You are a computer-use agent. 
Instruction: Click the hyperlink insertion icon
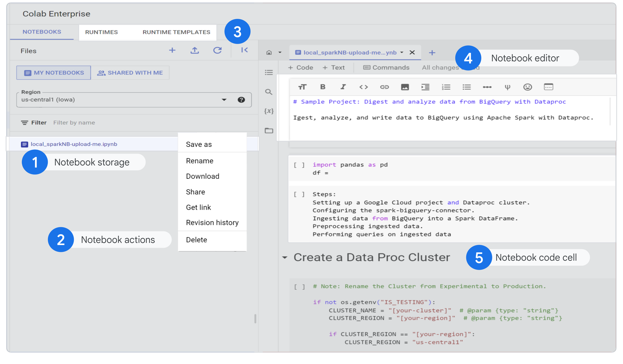[x=384, y=87]
